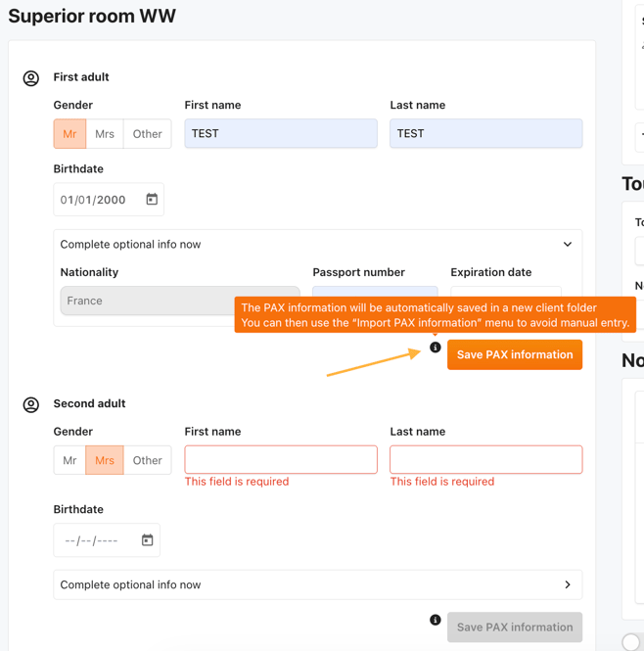644x651 pixels.
Task: Select Mrs gender for First adult
Action: click(105, 134)
